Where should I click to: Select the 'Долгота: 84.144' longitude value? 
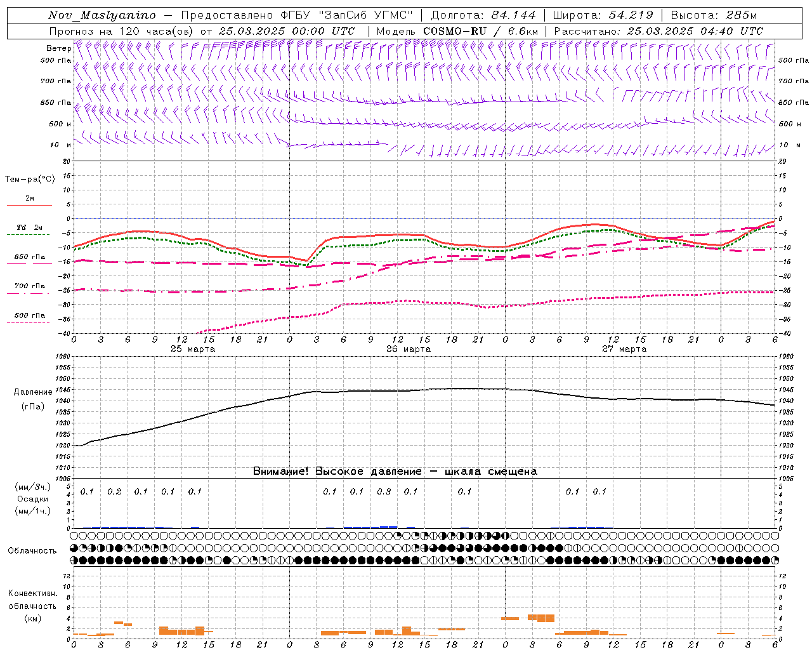pos(483,15)
